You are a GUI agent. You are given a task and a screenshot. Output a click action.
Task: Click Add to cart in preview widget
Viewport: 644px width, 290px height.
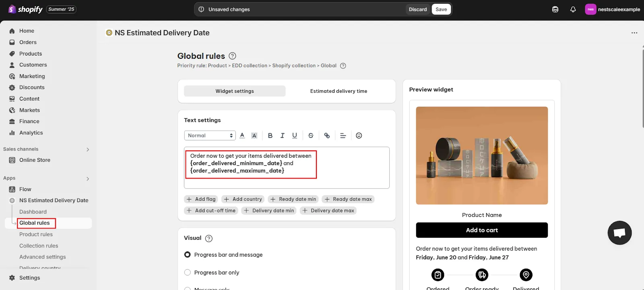482,230
